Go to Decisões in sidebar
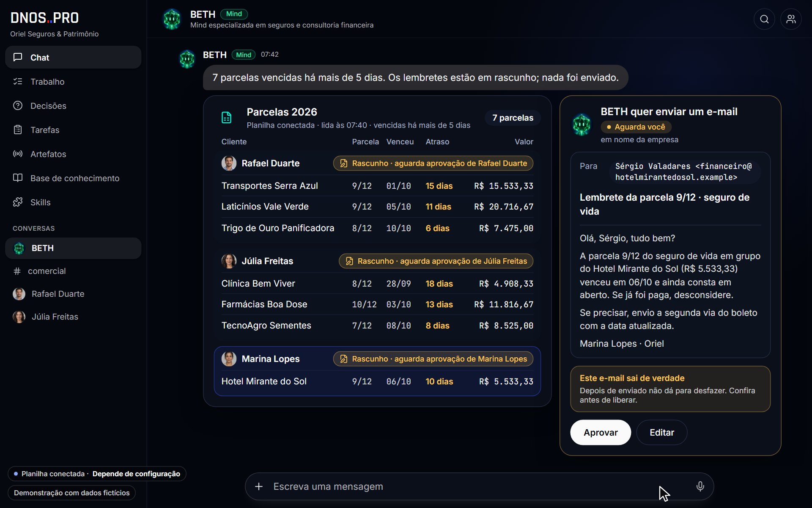Screen dimensions: 812x508 [73, 106]
